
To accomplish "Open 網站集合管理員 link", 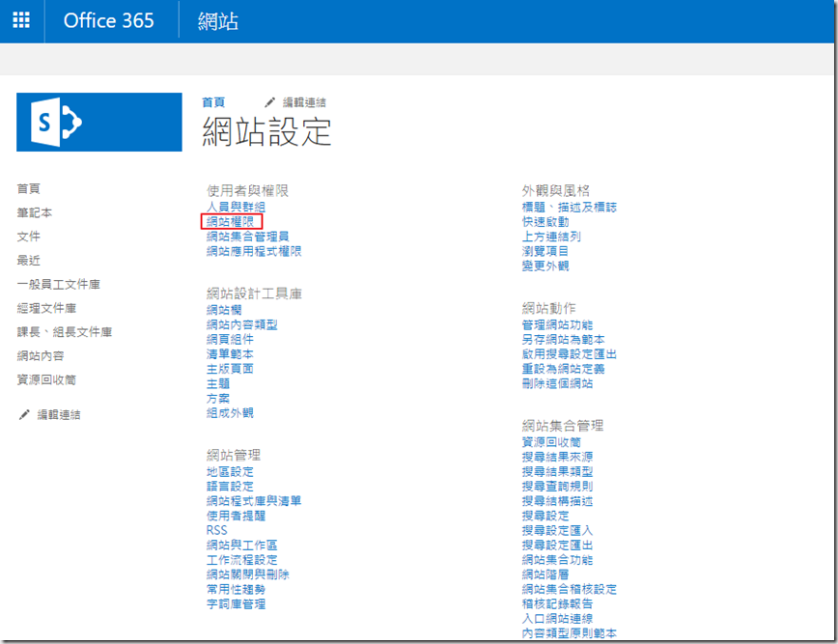I will point(247,236).
